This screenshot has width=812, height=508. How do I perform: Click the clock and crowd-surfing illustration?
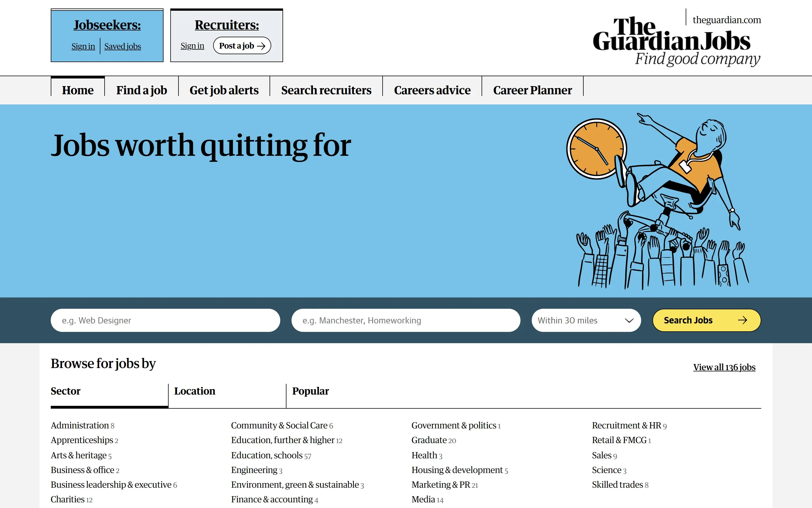(658, 201)
